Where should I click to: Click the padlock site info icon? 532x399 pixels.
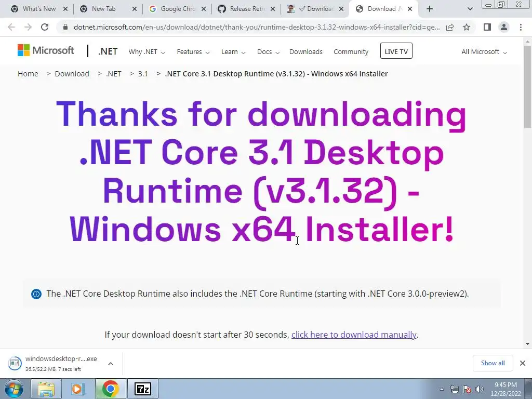(65, 27)
